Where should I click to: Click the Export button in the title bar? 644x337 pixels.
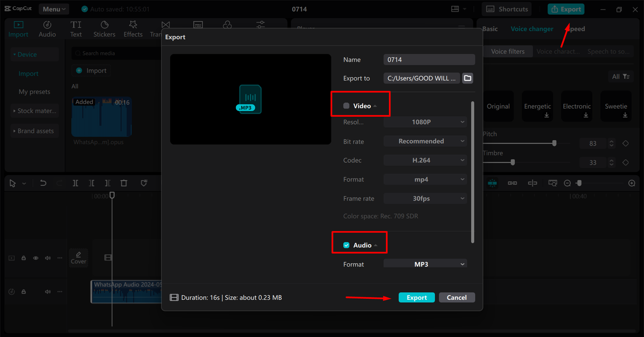(x=566, y=9)
